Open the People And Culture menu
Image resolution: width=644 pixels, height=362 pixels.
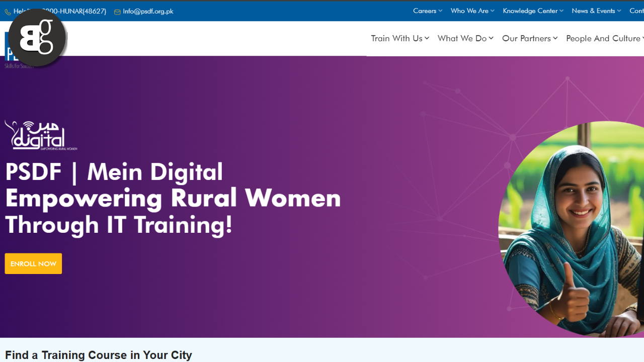pos(603,38)
